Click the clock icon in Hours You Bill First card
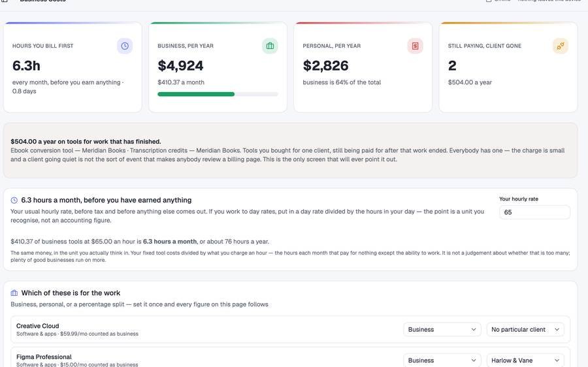588x367 pixels. 125,46
